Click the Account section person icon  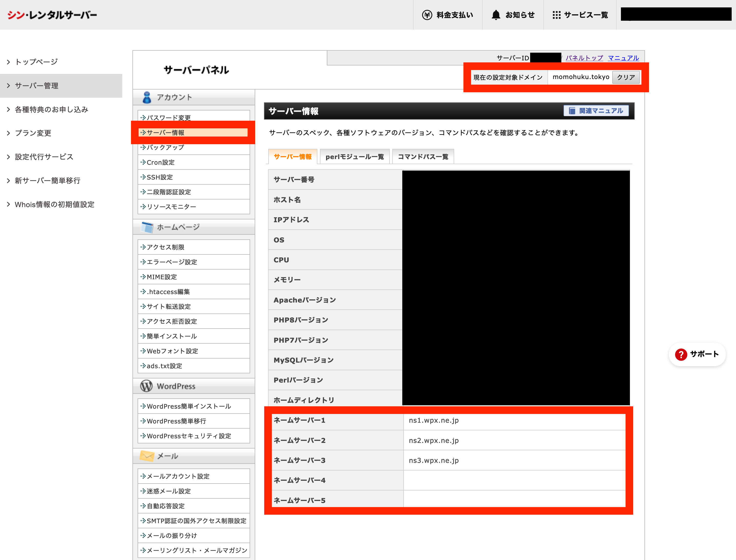(x=147, y=97)
